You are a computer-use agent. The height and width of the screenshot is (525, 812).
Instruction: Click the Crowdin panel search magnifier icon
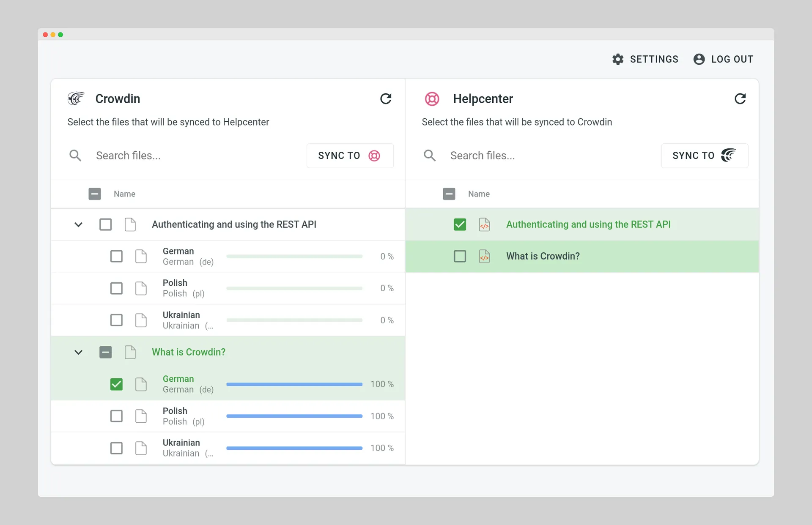[x=75, y=156]
